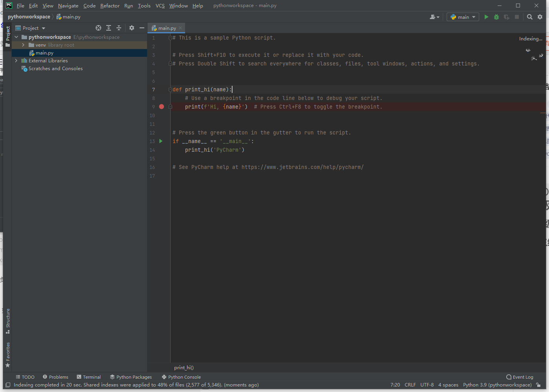Toggle read-only lock icon in status bar

click(539, 385)
